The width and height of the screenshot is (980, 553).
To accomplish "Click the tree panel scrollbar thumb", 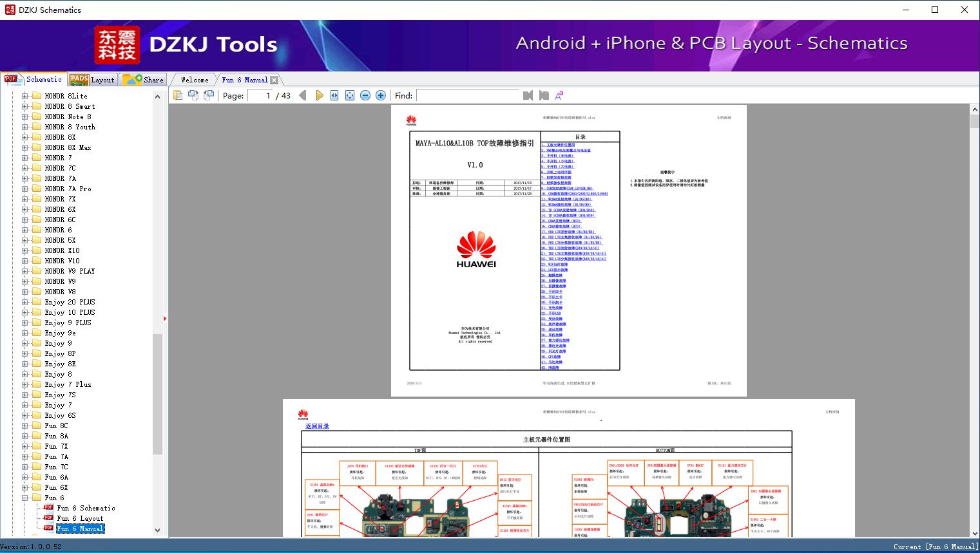I will click(157, 395).
